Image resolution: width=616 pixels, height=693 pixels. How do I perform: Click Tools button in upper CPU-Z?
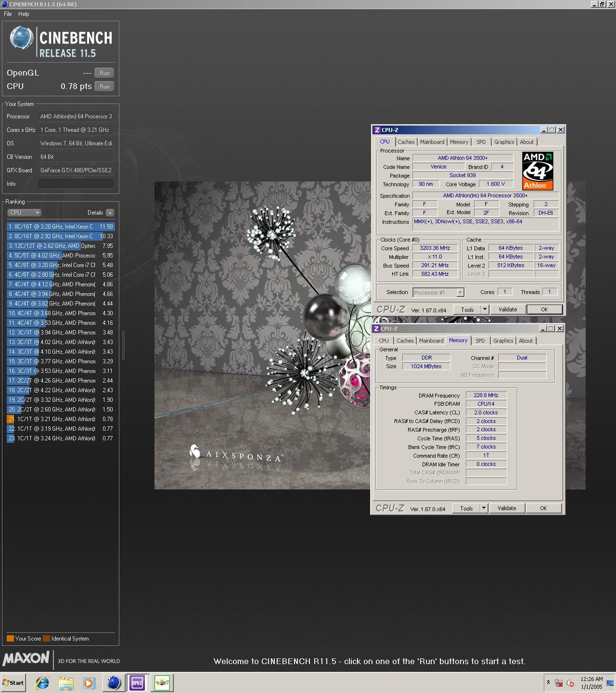coord(467,310)
